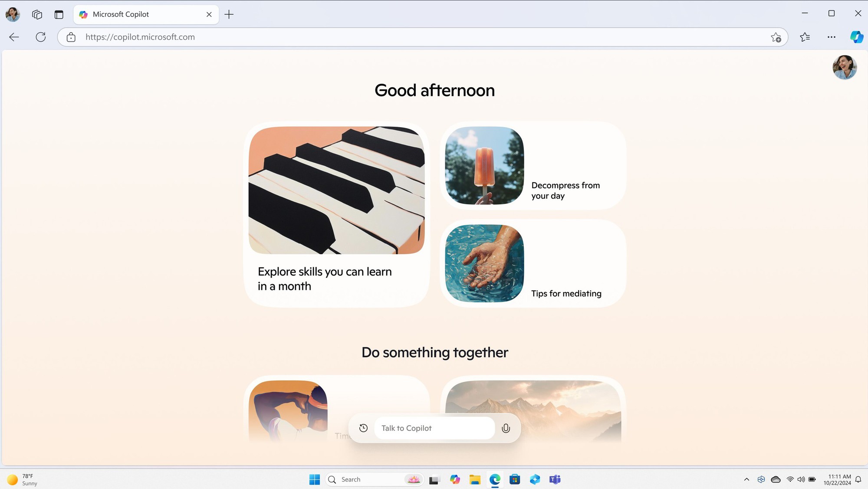Click the conversation history icon
868x489 pixels.
tap(364, 427)
